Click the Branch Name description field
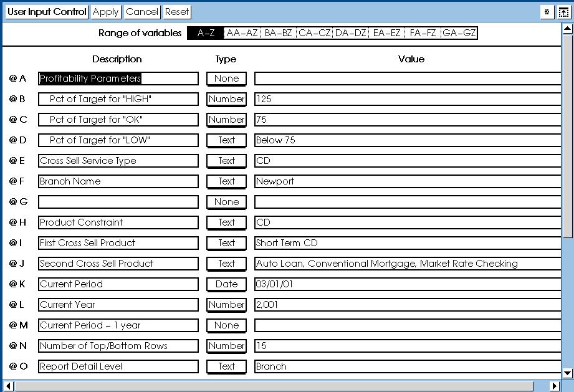This screenshot has height=392, width=574. [118, 181]
